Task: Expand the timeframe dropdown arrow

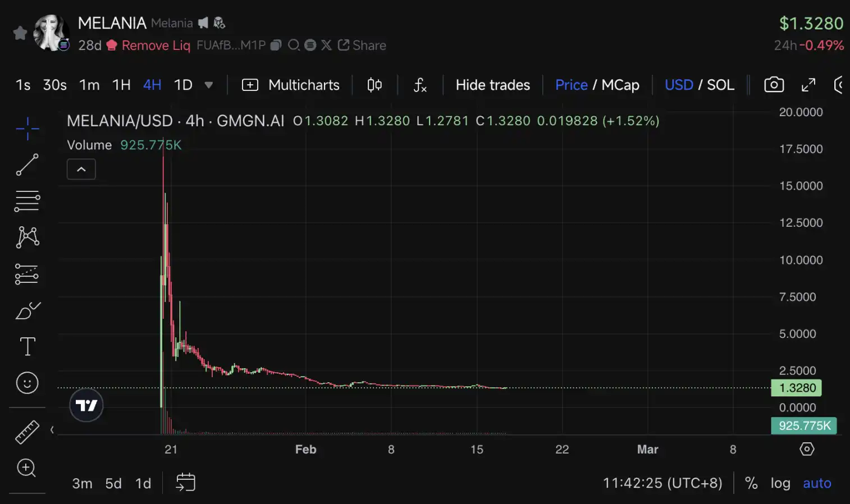Action: 209,85
